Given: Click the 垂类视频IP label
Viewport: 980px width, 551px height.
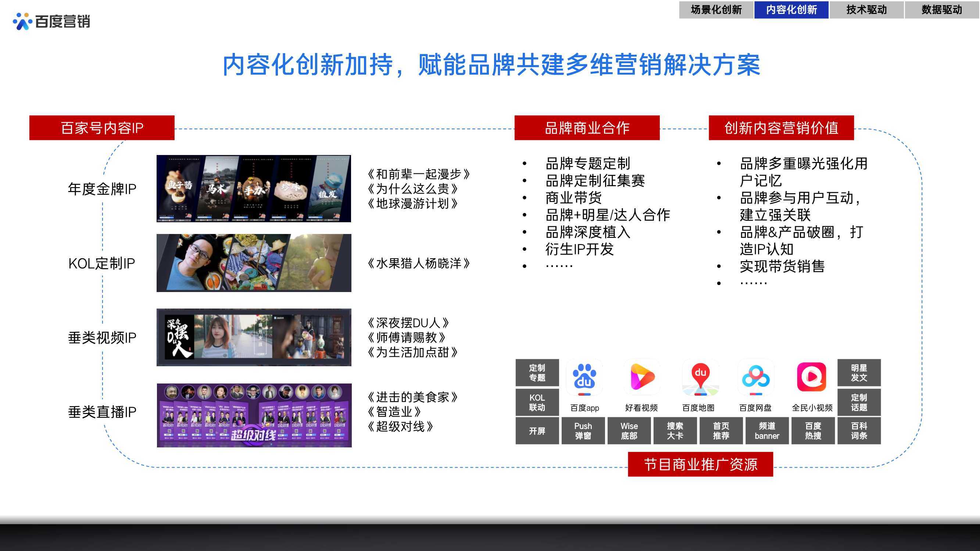Looking at the screenshot, I should pyautogui.click(x=102, y=338).
